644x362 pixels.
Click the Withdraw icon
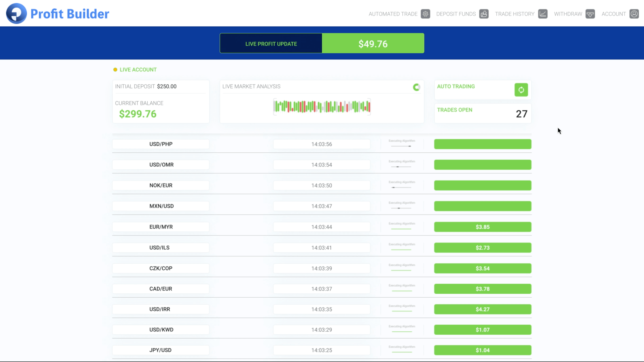click(590, 14)
